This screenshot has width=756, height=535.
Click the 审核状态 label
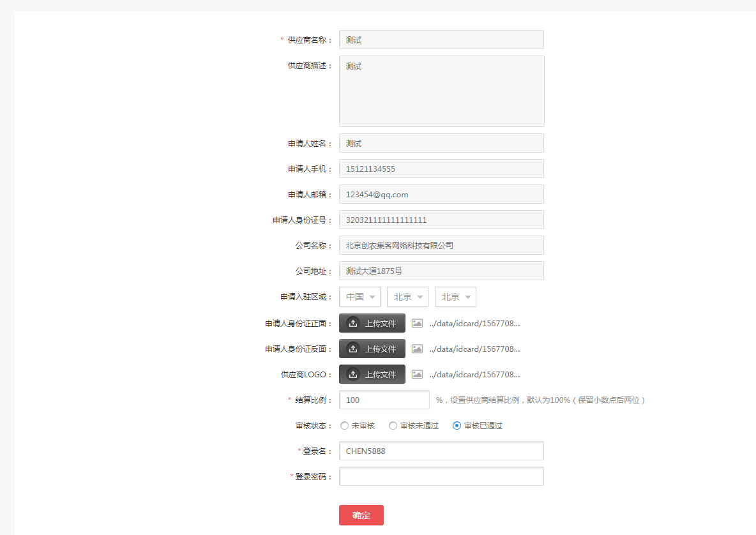(314, 426)
